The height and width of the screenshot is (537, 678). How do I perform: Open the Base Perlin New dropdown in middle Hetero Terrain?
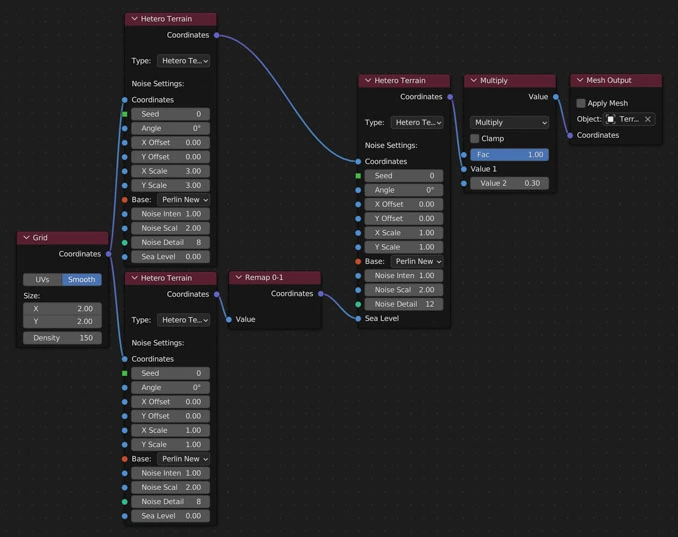[x=417, y=261]
